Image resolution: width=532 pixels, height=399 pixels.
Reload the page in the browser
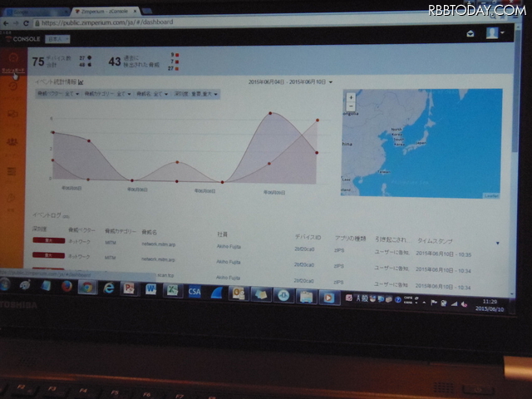[26, 23]
